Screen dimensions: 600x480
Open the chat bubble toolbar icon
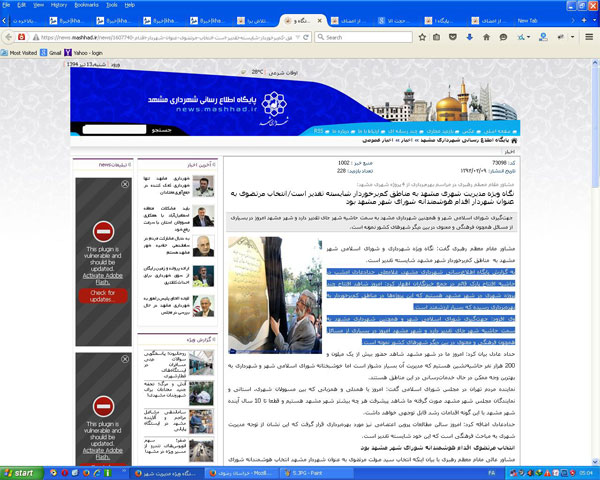coord(503,37)
